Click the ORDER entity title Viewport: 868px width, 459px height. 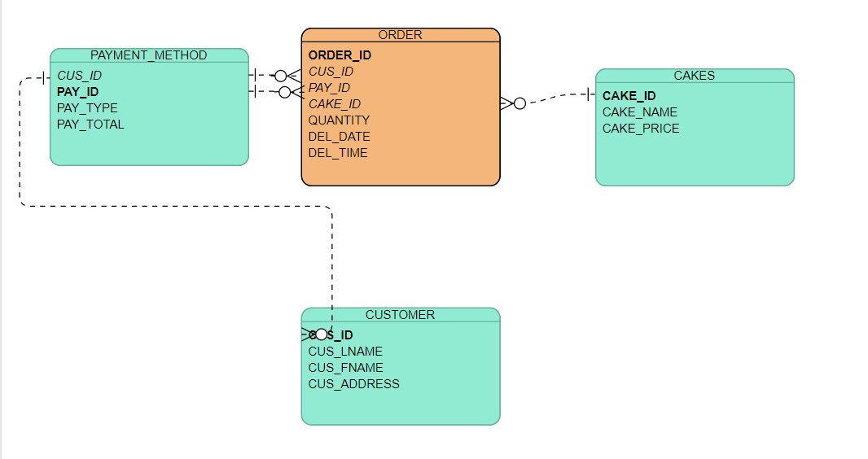click(401, 35)
